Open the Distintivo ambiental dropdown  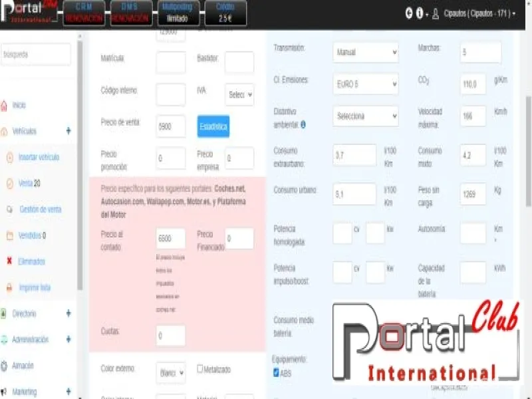pos(365,116)
